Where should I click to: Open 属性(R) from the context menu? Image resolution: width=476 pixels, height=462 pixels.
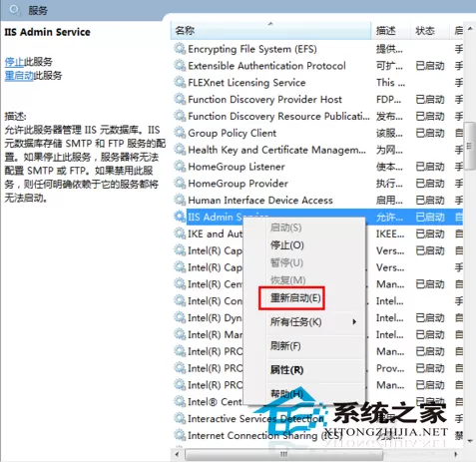286,370
